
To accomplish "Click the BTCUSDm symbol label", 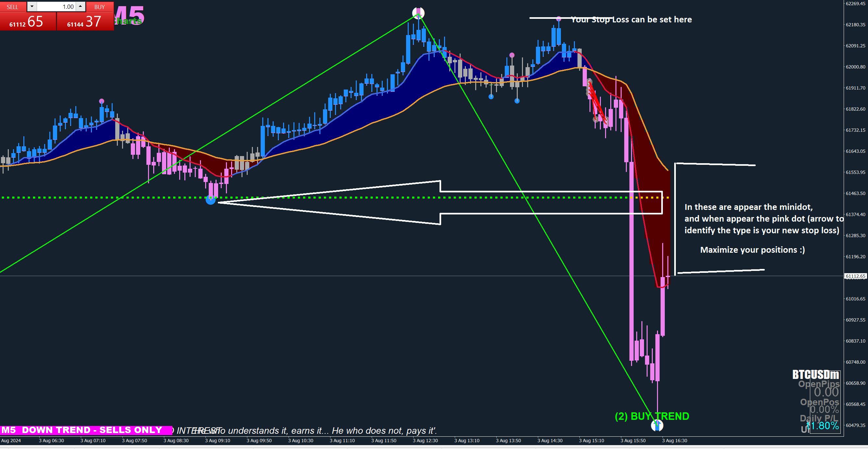I will point(815,375).
